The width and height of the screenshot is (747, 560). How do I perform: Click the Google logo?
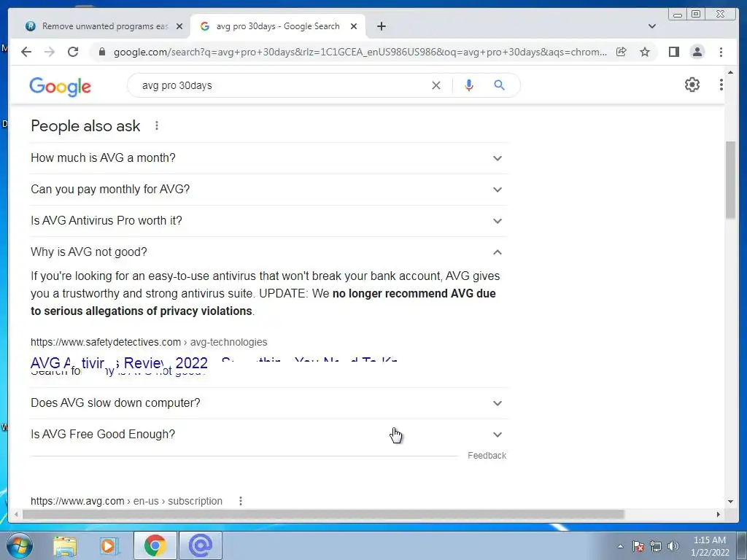click(x=60, y=86)
